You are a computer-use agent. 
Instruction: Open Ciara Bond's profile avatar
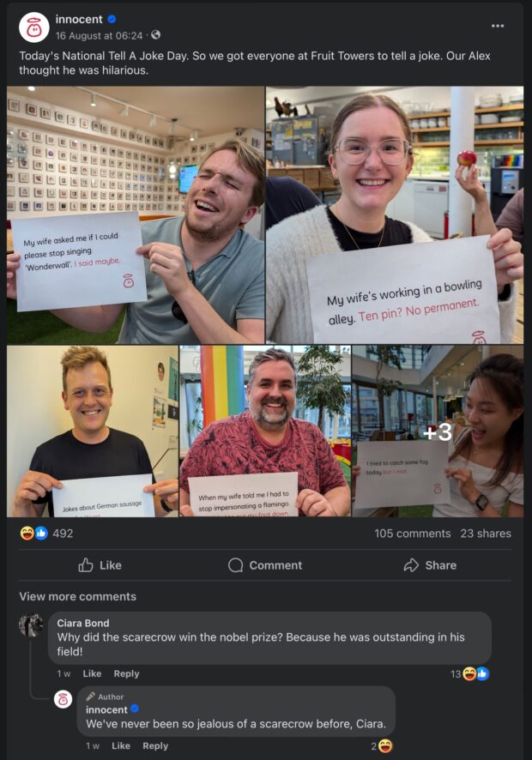[31, 625]
